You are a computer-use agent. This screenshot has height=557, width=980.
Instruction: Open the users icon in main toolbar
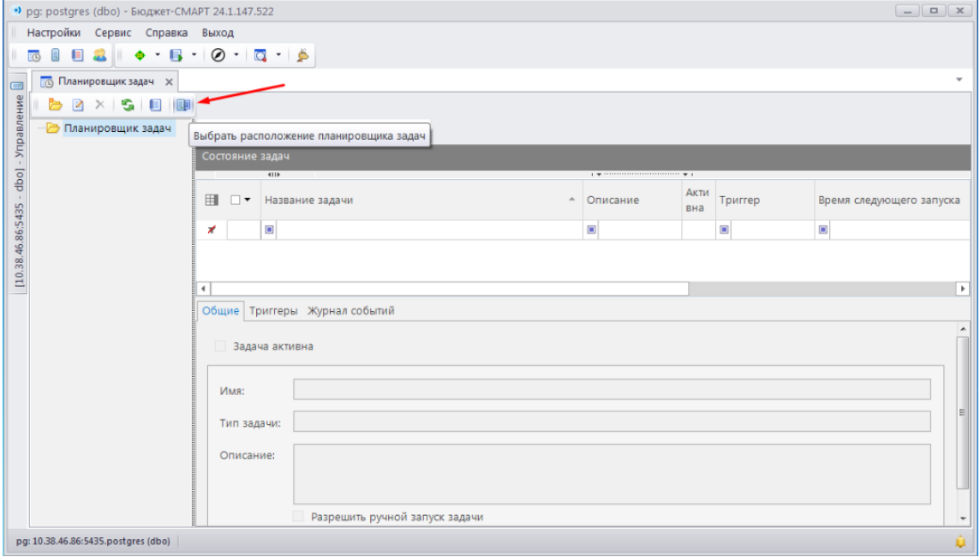(99, 56)
